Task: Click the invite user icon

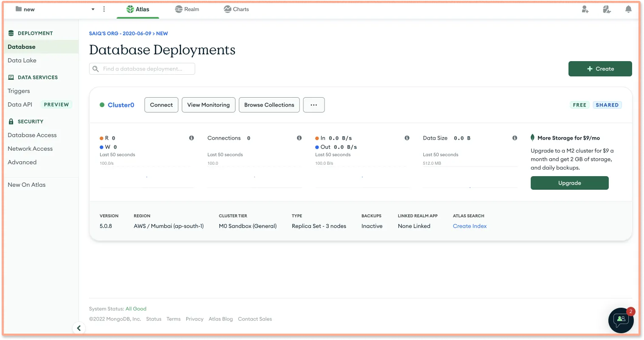Action: coord(585,9)
